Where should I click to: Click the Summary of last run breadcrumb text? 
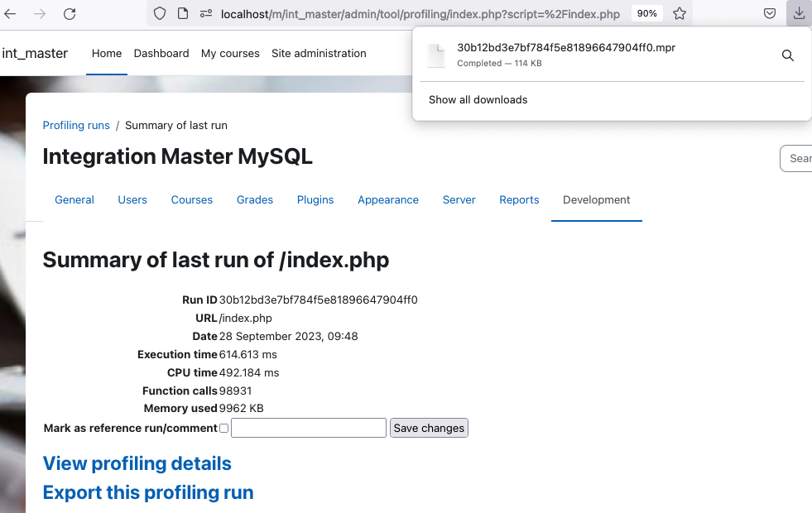click(x=176, y=125)
